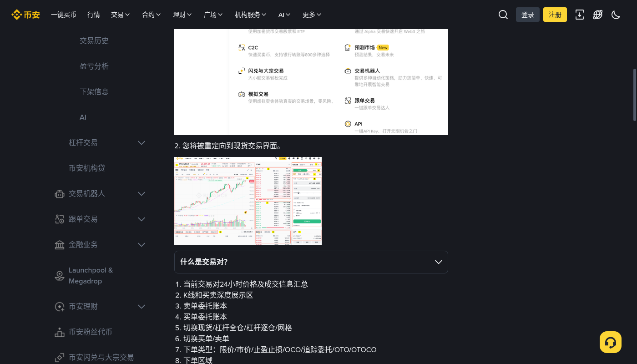Image resolution: width=637 pixels, height=364 pixels.
Task: Click the 跟单交易 icon in menu image
Action: coord(348,101)
